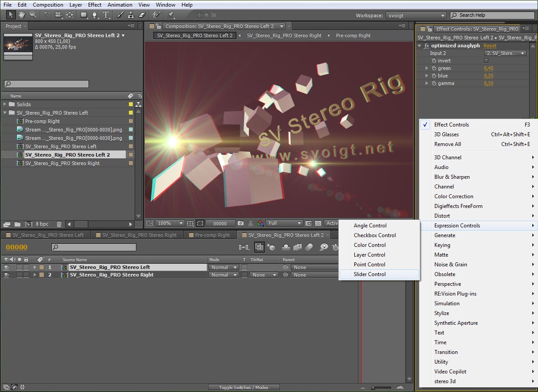Reset the optimized anaglyph effect
Screen dimensions: 538x392
tap(490, 46)
